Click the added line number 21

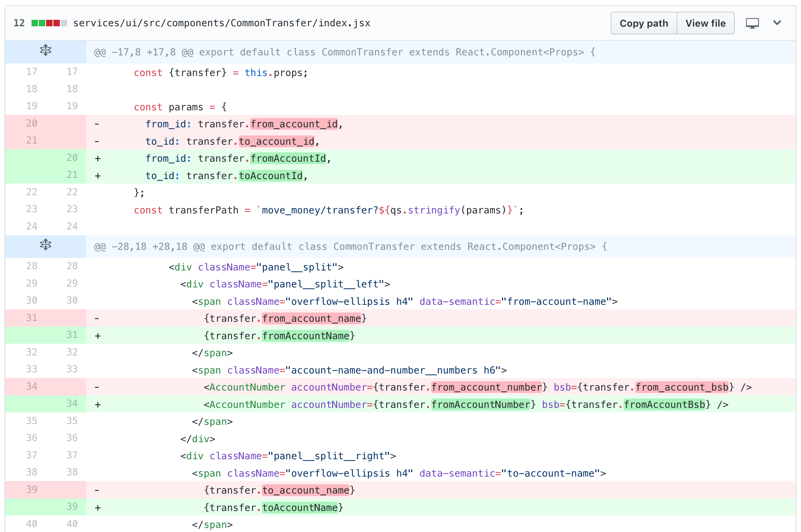(x=72, y=175)
